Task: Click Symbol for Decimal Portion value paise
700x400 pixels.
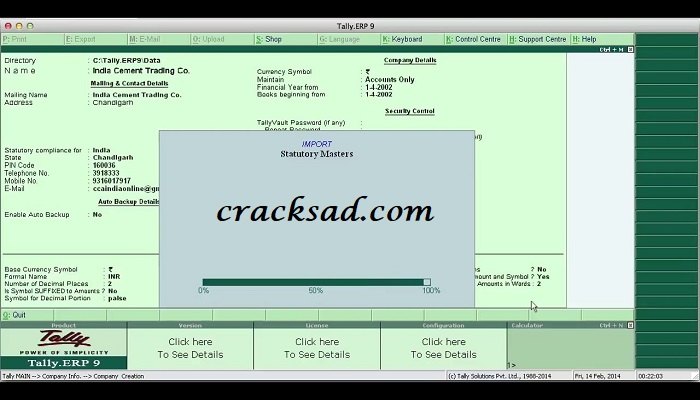Action: pyautogui.click(x=117, y=298)
